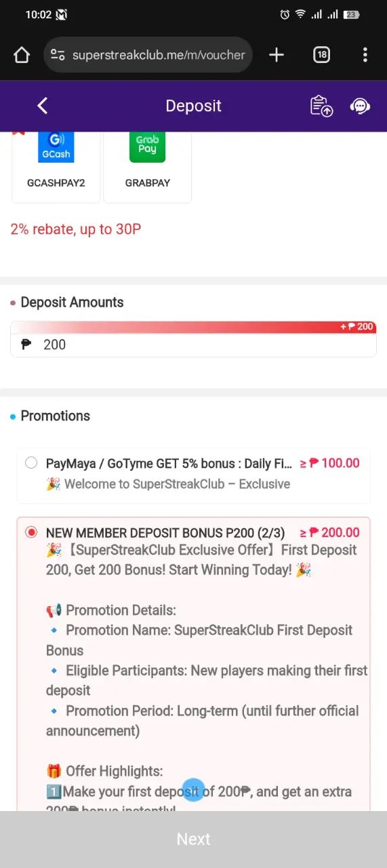Tap the Deposit page title
The image size is (387, 868).
pos(193,106)
